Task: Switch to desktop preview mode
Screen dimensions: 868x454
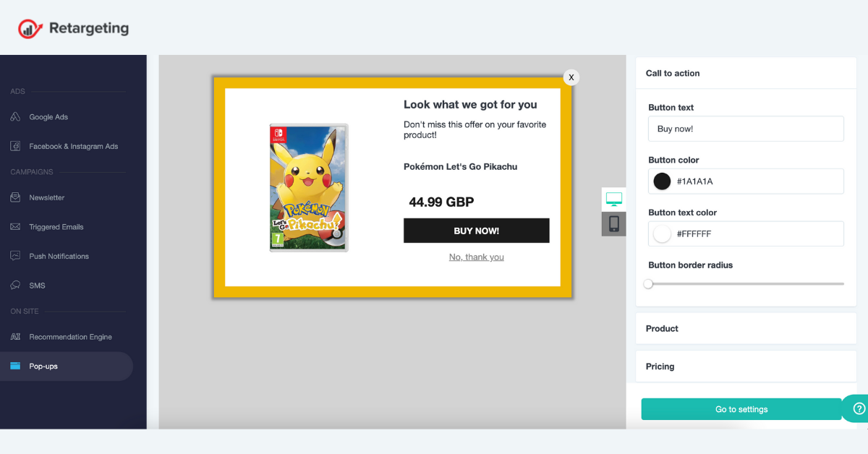Action: click(614, 199)
